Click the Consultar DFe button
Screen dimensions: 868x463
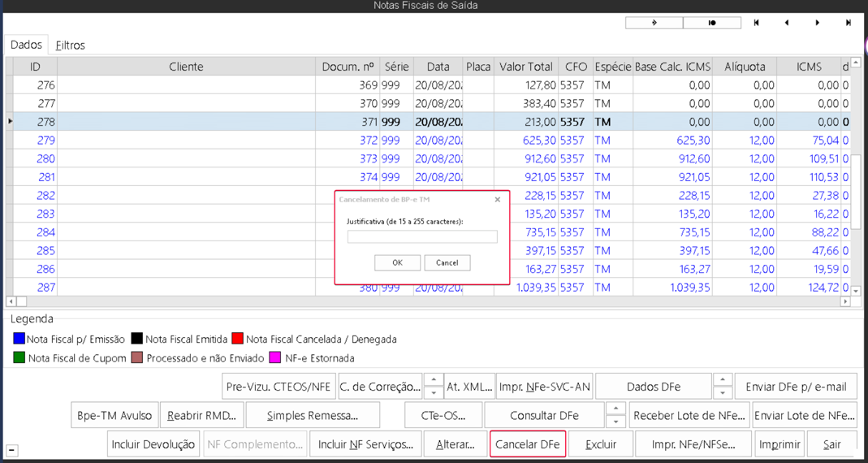click(544, 415)
